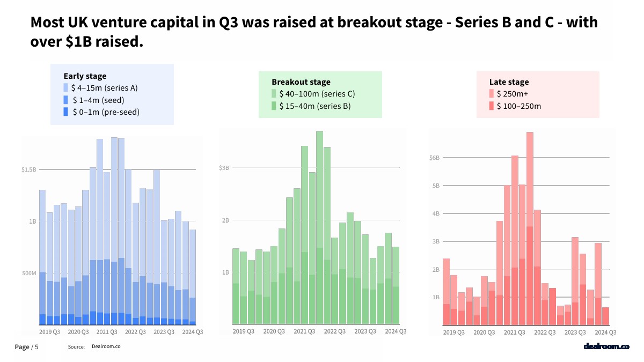The width and height of the screenshot is (644, 362).
Task: Click the $250m+ legend color swatch
Action: pyautogui.click(x=491, y=94)
